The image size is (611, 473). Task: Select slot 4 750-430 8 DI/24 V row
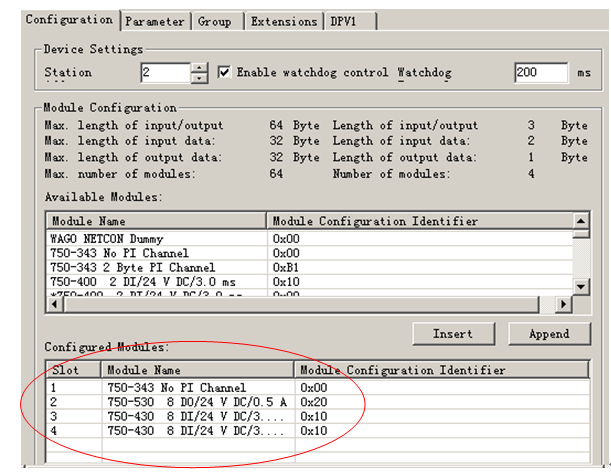tap(318, 431)
